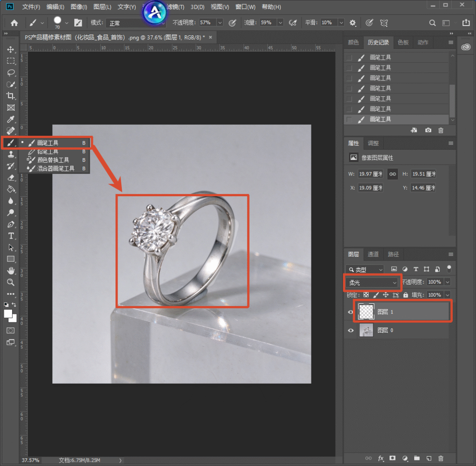Open the 文件(F) menu

pos(31,7)
